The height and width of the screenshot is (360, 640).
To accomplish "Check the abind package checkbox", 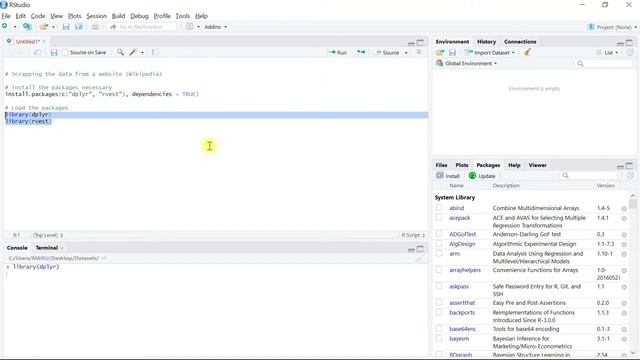I will point(439,208).
